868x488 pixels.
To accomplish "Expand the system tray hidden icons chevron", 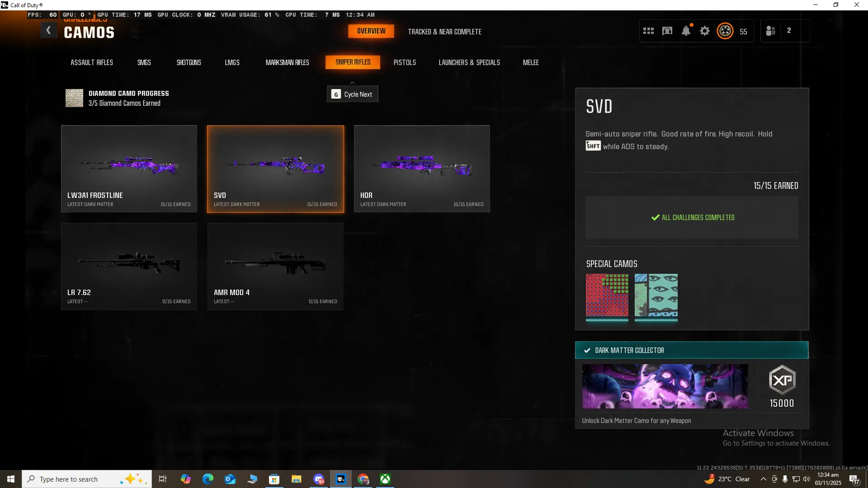I will click(763, 479).
